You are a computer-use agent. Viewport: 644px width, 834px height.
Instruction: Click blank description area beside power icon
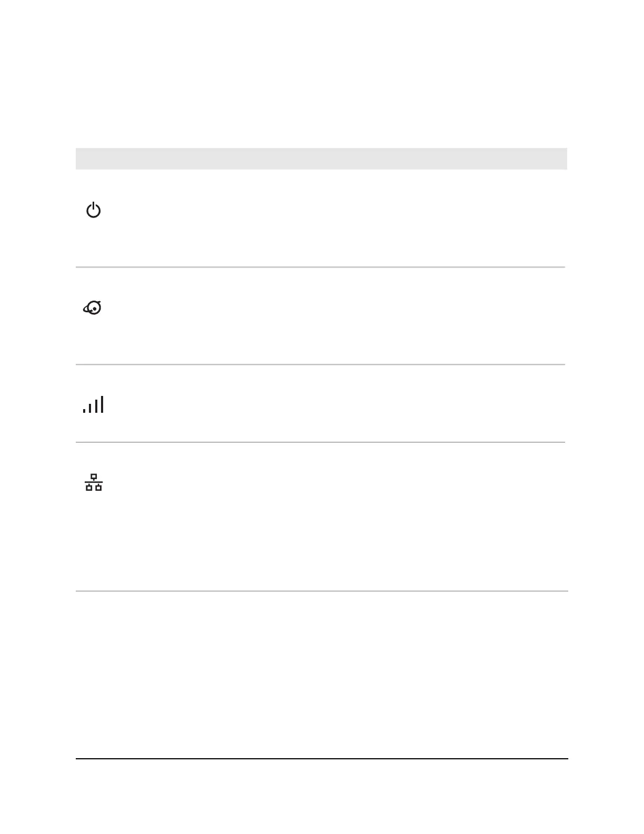(337, 218)
